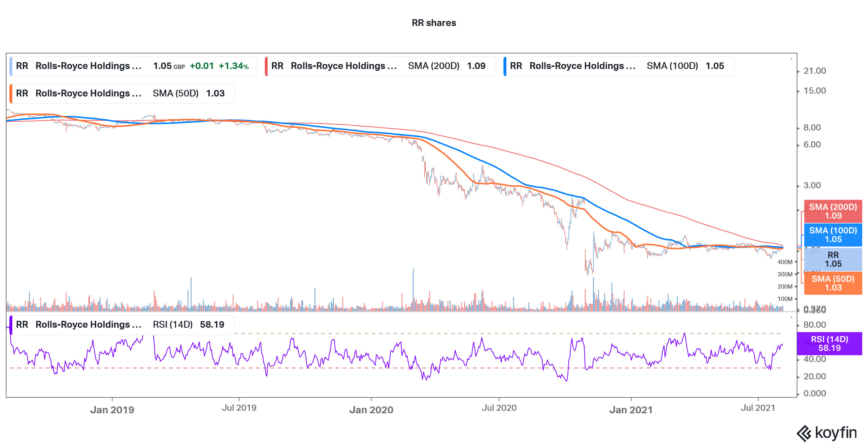
Task: Click the 0.000 RSI axis label
Action: 815,393
